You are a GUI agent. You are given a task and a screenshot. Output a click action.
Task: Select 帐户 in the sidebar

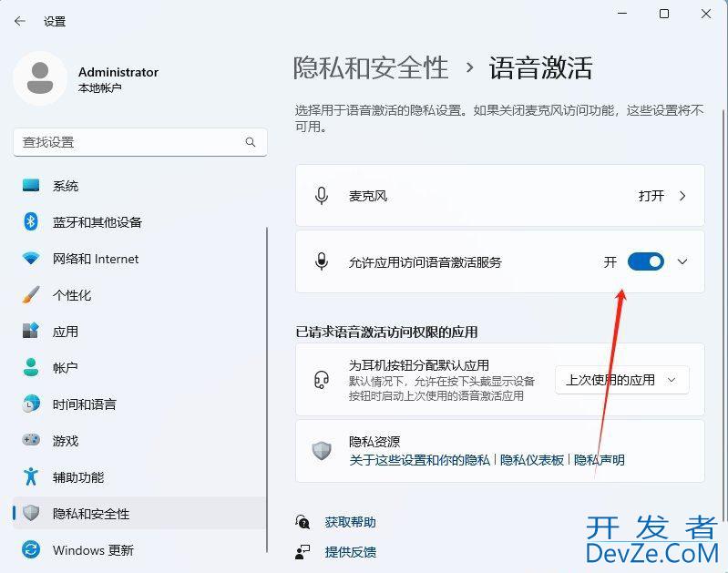coord(139,367)
